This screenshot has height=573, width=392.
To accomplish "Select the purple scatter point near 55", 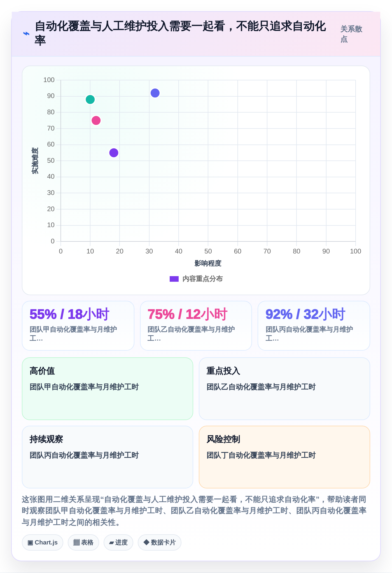I will (x=114, y=153).
